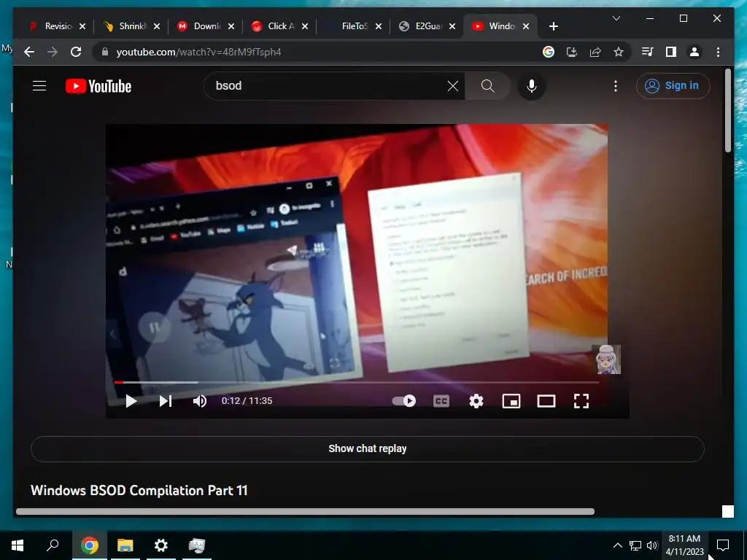This screenshot has height=560, width=747.
Task: Play the paused video
Action: (131, 401)
